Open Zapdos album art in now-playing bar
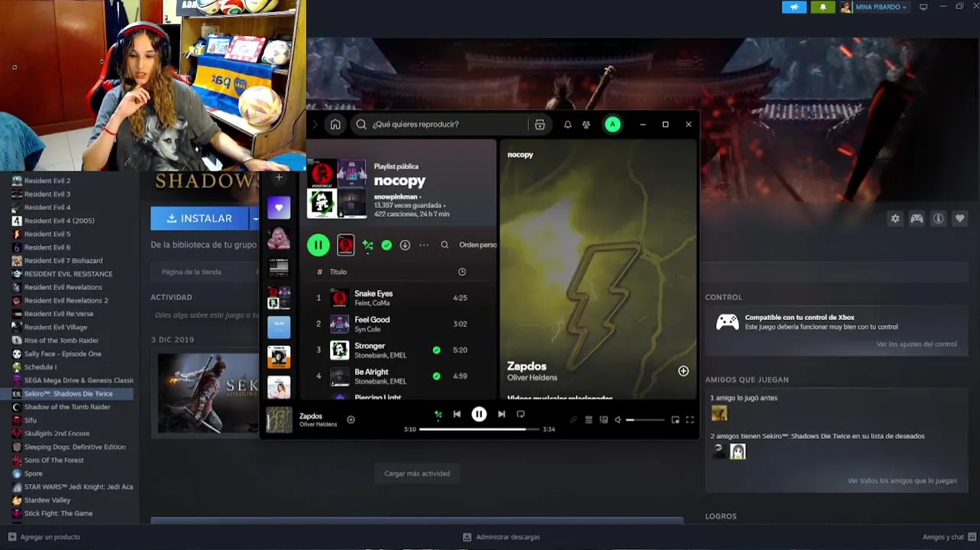980x550 pixels. tap(279, 419)
